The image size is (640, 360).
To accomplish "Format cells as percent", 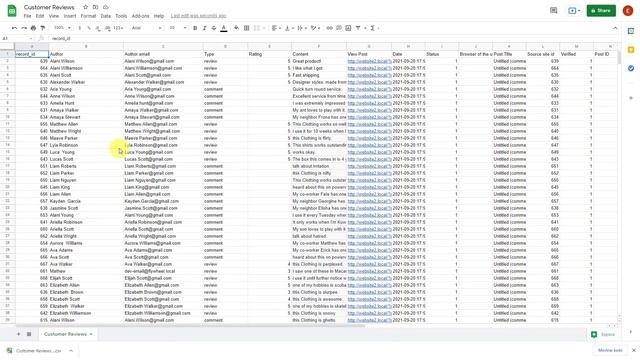I will click(89, 28).
